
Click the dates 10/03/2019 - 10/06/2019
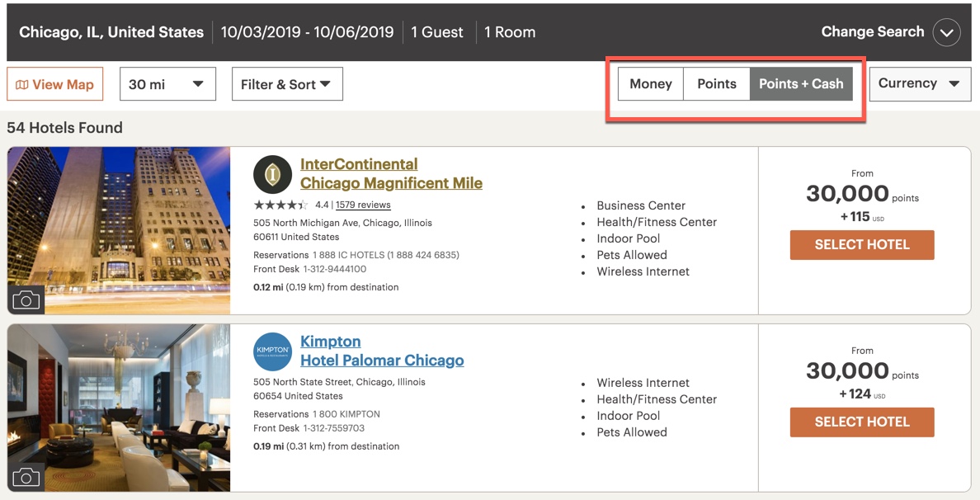(307, 32)
